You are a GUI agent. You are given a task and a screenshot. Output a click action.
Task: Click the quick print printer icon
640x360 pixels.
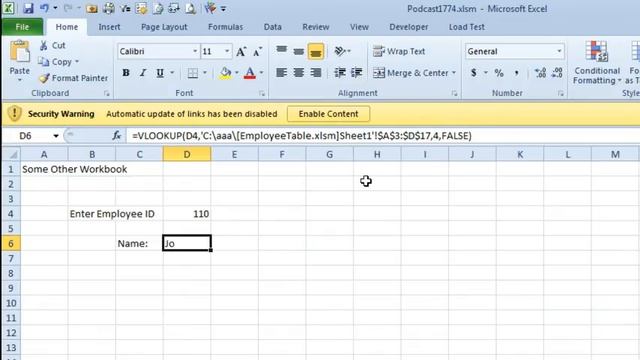coord(109,8)
